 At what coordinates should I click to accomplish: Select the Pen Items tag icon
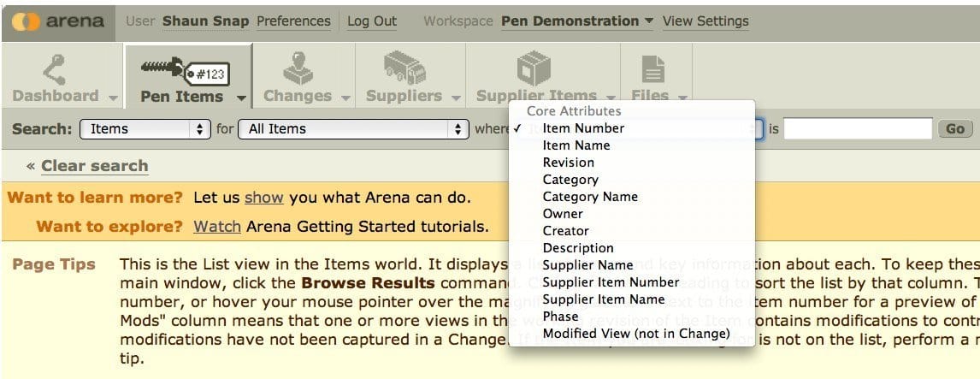coord(186,72)
